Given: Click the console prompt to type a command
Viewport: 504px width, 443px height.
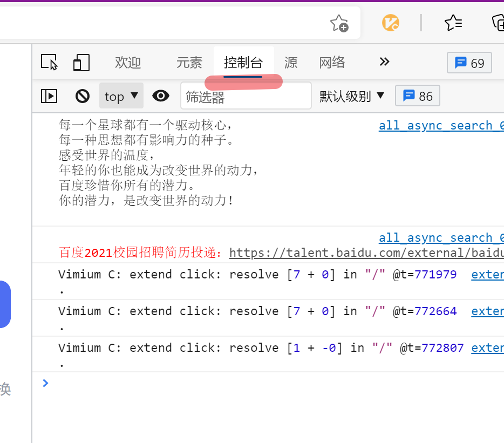Looking at the screenshot, I should (162, 383).
